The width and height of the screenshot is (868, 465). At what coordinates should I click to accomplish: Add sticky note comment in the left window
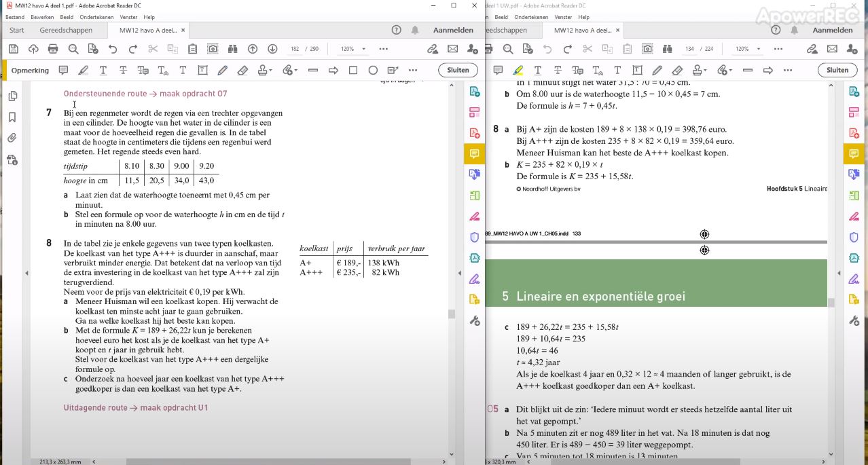(63, 70)
